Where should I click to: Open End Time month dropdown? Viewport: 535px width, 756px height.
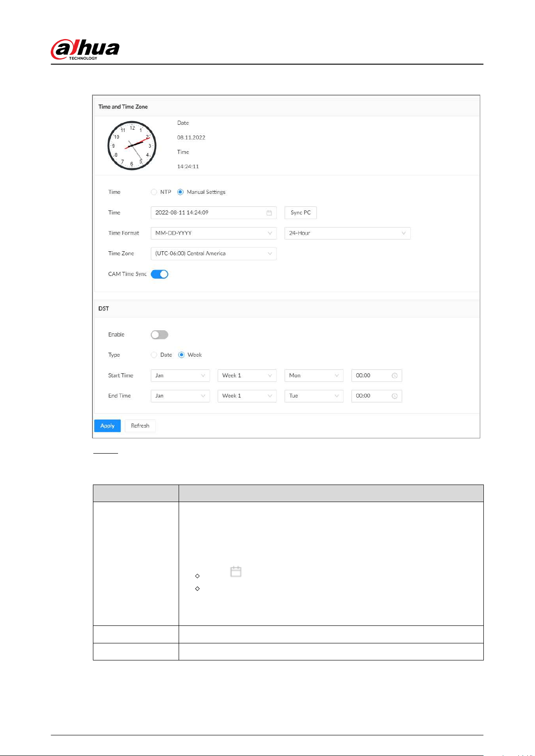point(180,396)
